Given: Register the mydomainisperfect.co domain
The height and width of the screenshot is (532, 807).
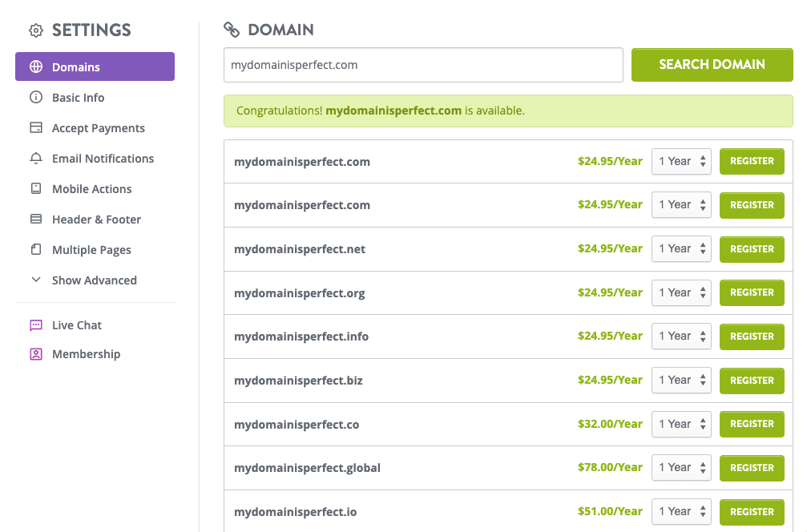Looking at the screenshot, I should coord(752,424).
